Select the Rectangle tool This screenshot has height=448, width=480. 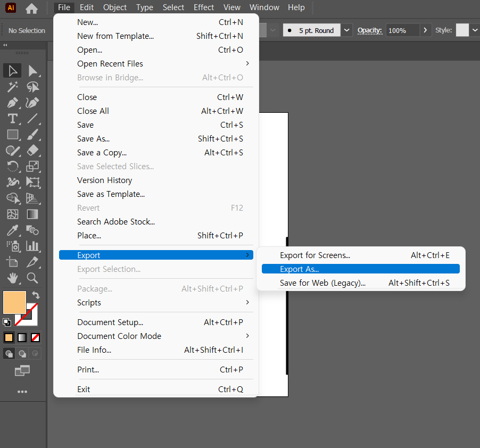13,135
